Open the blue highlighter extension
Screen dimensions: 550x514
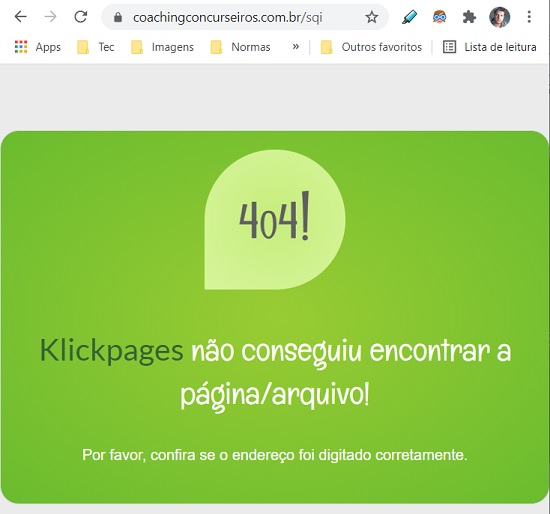click(409, 17)
